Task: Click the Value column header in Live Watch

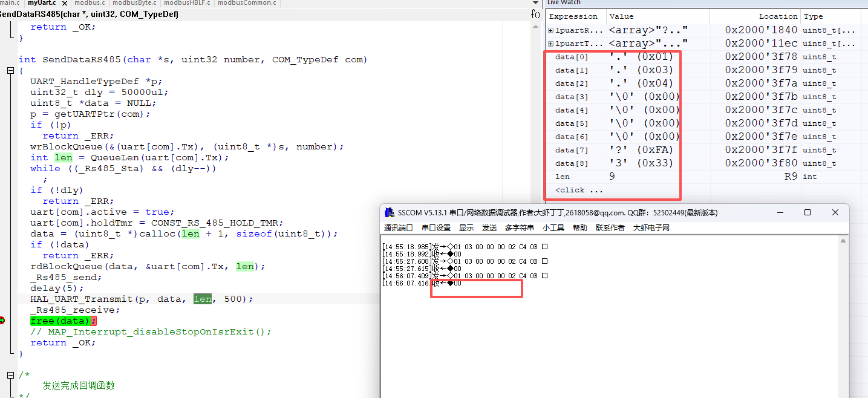Action: point(622,16)
